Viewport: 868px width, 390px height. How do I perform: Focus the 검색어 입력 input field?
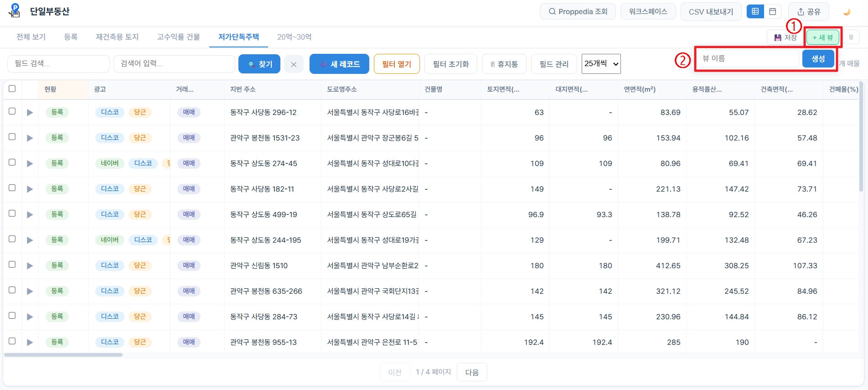[174, 64]
